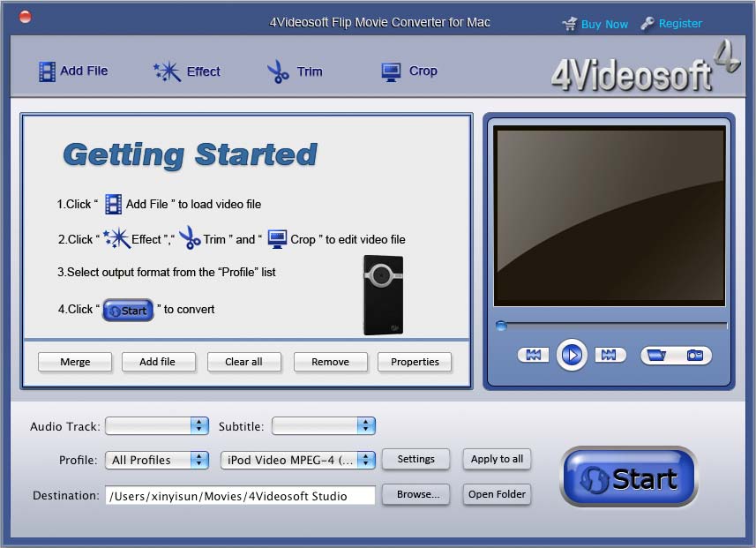Click the Buy Now link
The image size is (756, 548).
point(603,24)
